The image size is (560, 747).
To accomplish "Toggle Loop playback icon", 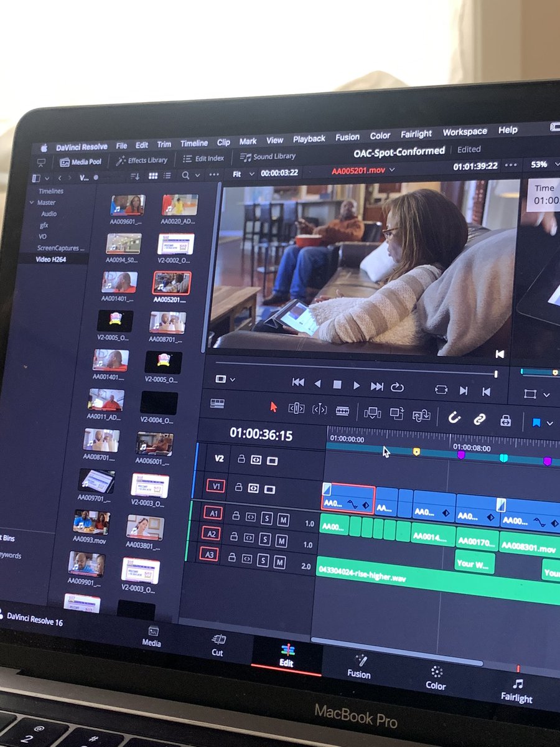I will [397, 387].
